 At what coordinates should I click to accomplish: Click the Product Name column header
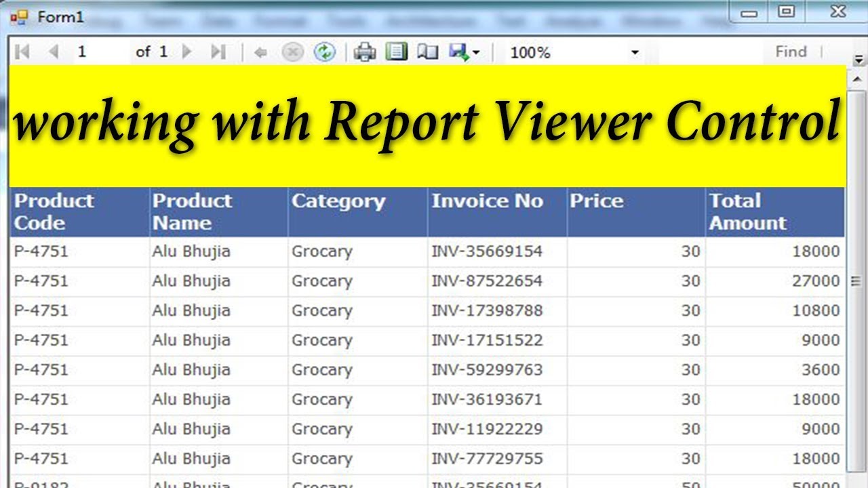[x=219, y=212]
